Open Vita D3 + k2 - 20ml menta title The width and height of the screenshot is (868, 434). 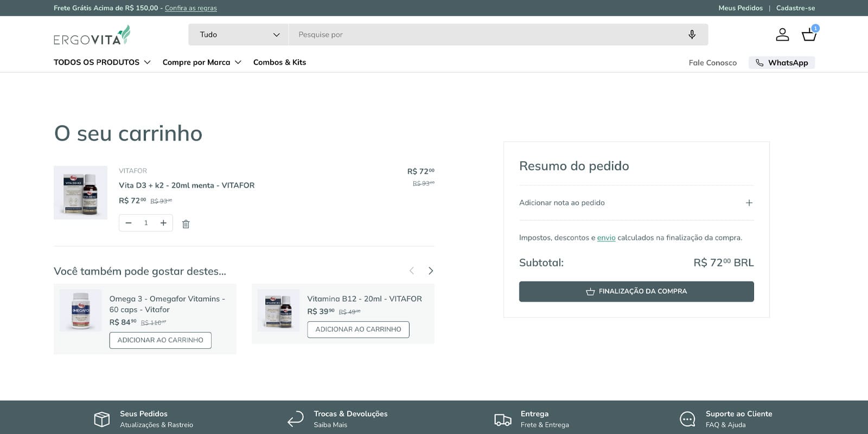[187, 186]
